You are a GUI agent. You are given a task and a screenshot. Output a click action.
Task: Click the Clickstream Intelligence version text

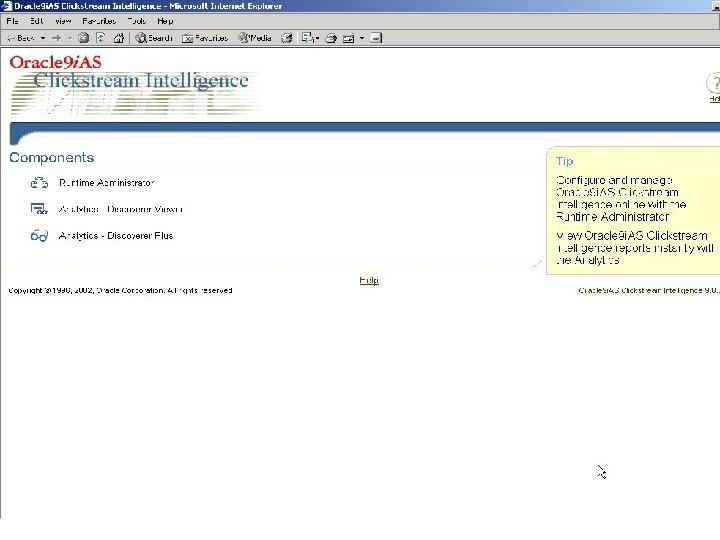[649, 290]
